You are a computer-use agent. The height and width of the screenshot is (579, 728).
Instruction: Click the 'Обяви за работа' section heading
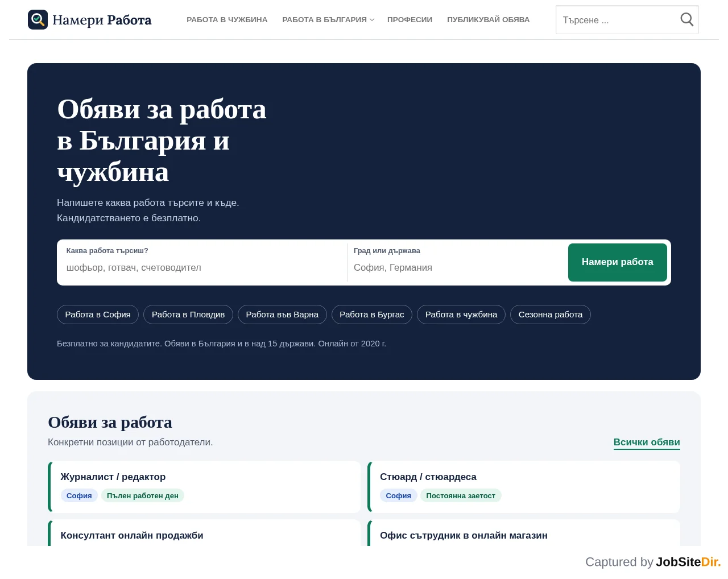tap(110, 422)
